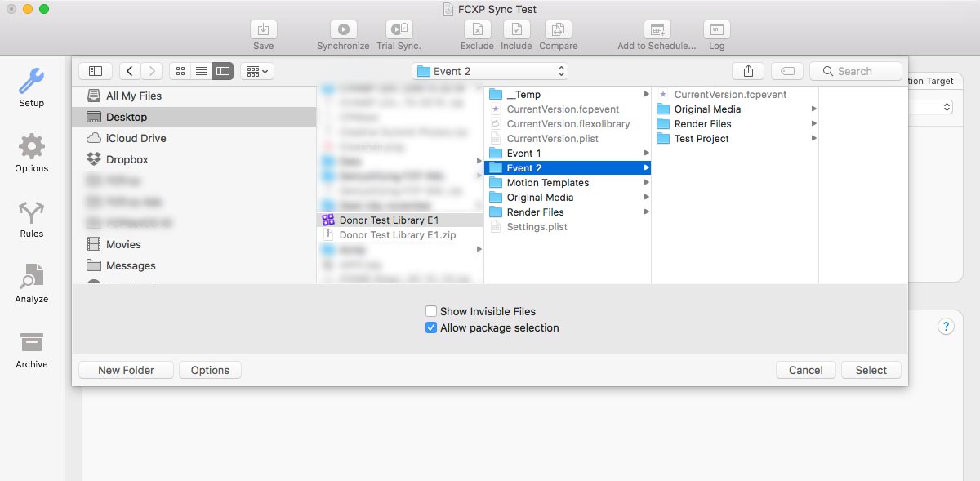Image resolution: width=980 pixels, height=481 pixels.
Task: Start Synchronize from the toolbar
Action: [343, 29]
